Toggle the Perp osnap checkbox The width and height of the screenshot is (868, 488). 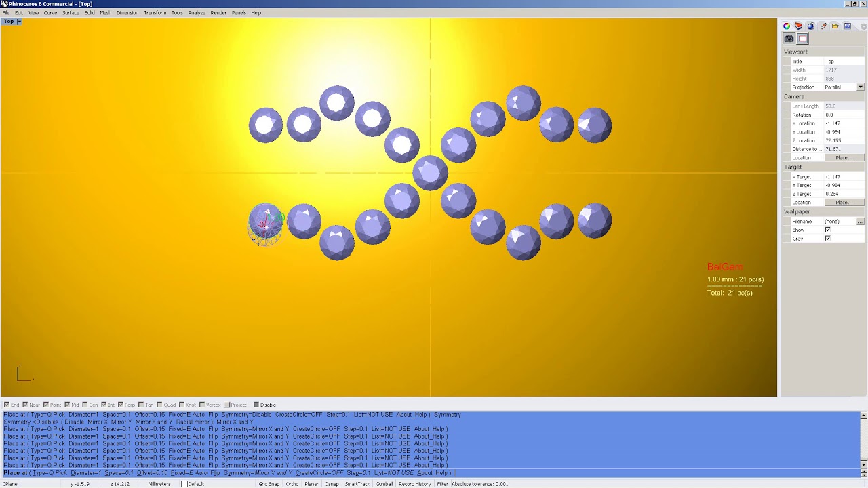[x=121, y=405]
